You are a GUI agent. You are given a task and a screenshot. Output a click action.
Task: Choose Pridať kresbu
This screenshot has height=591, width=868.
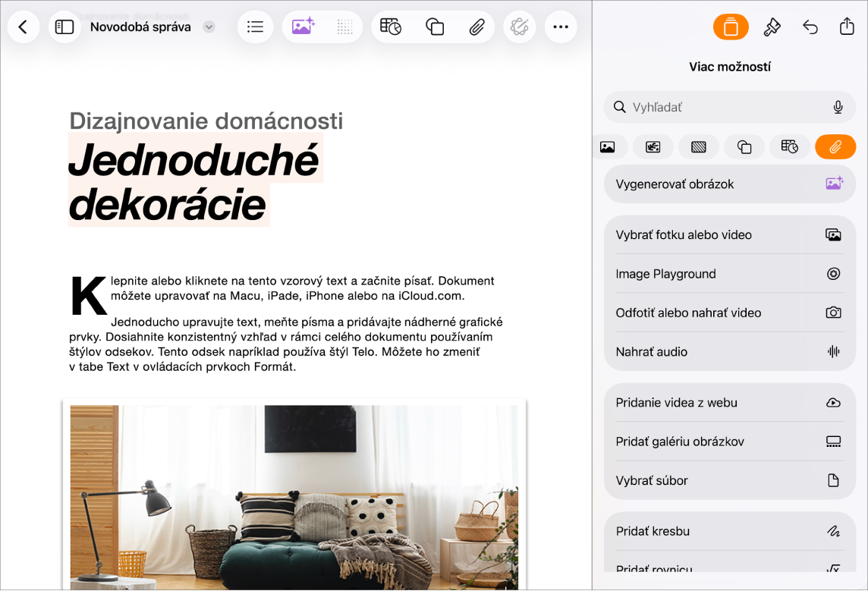tap(730, 531)
